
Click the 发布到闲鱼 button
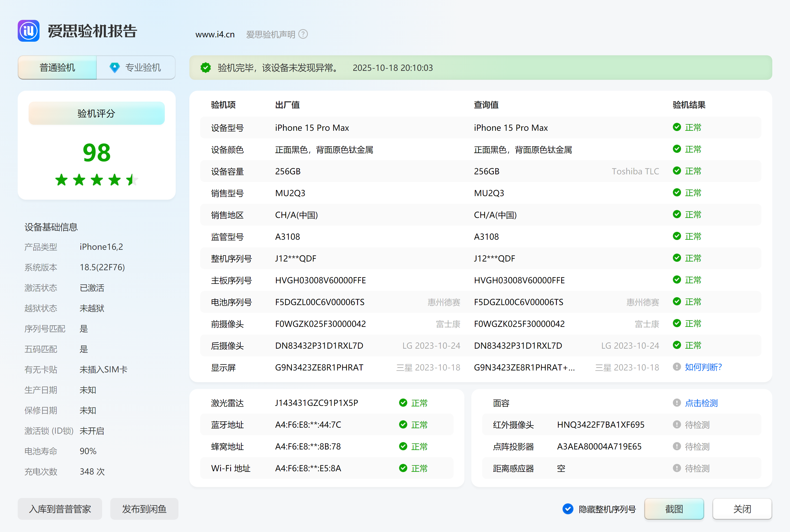(144, 509)
